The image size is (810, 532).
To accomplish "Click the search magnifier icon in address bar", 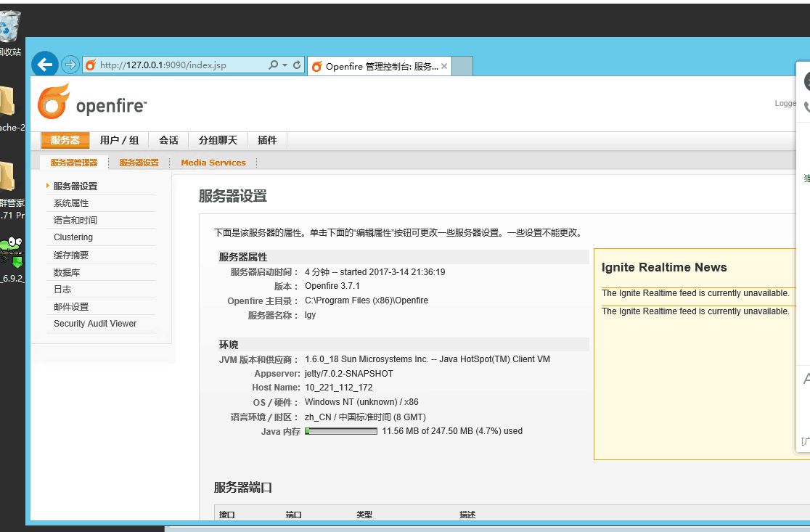I will (x=273, y=65).
